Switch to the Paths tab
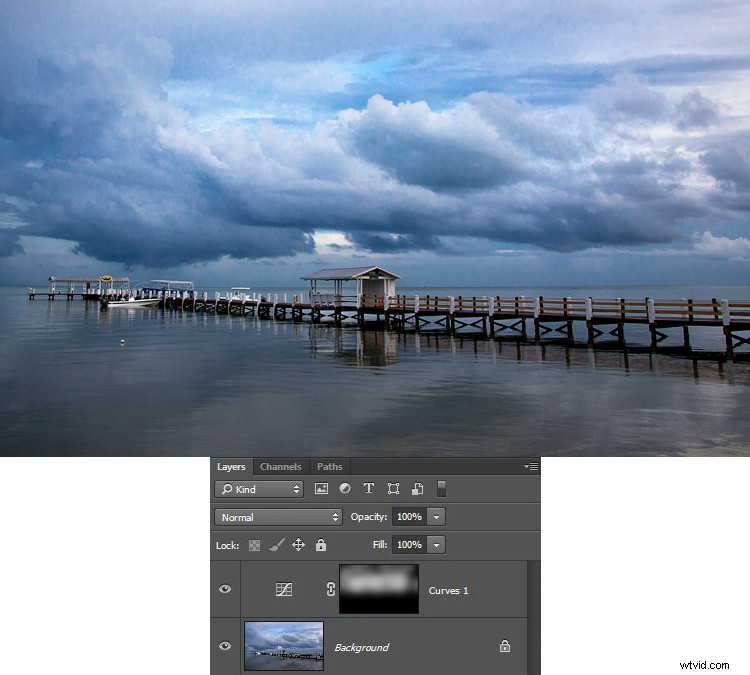The height and width of the screenshot is (675, 750). 330,466
